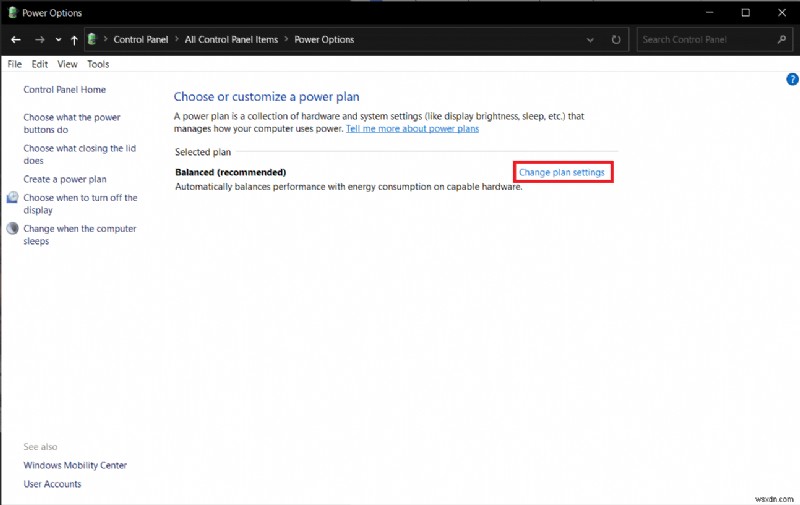
Task: Open Choose when to turn off display
Action: [80, 204]
